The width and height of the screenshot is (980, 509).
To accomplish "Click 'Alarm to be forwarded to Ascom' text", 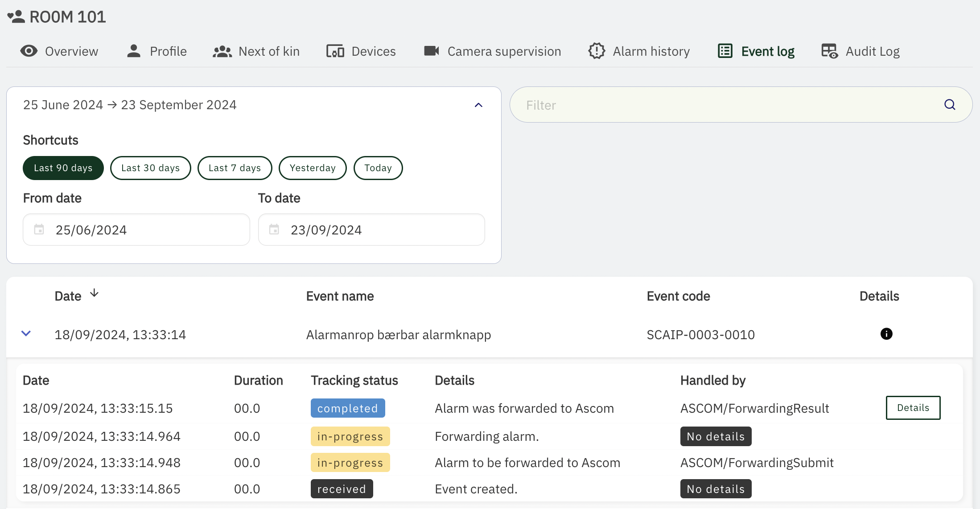I will click(527, 463).
